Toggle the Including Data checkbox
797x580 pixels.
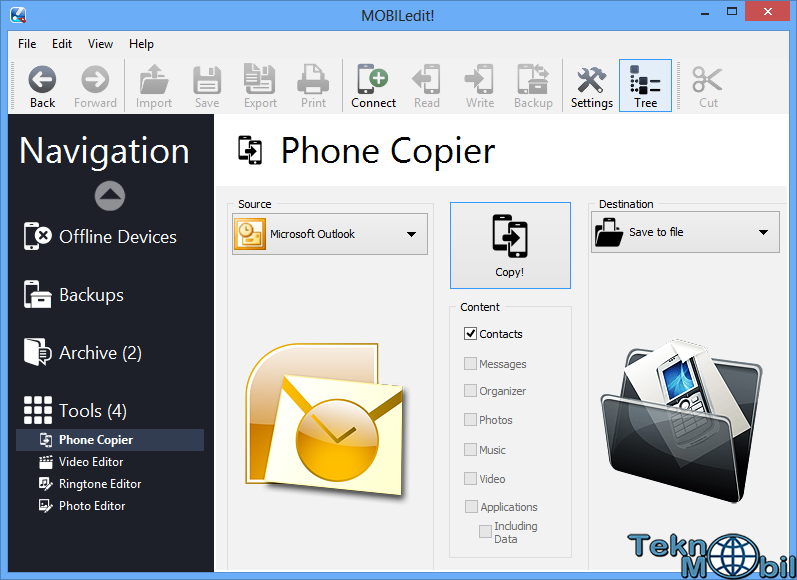pos(485,531)
